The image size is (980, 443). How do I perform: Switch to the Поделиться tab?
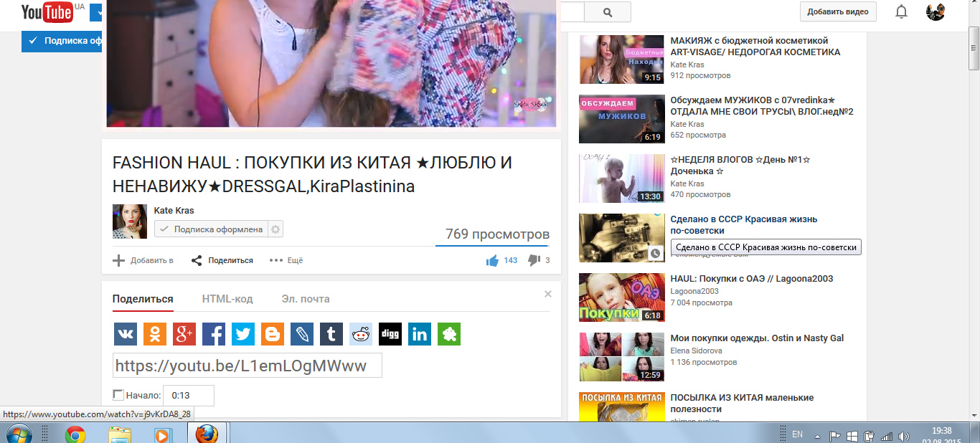(143, 299)
